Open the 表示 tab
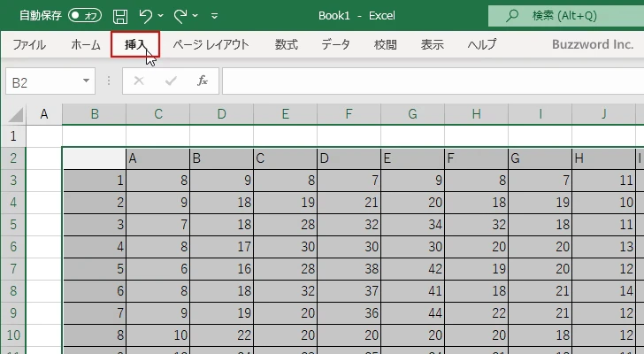 (x=432, y=44)
